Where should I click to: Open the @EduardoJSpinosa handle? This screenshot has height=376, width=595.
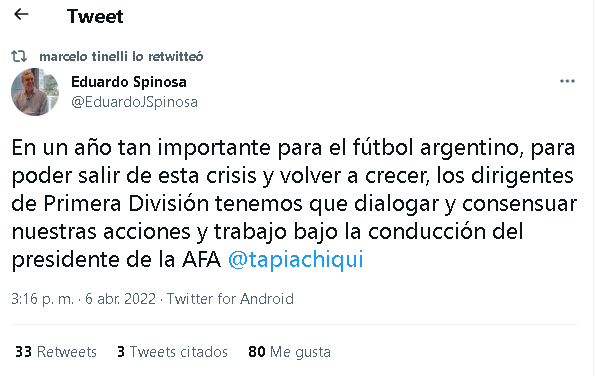pos(134,102)
